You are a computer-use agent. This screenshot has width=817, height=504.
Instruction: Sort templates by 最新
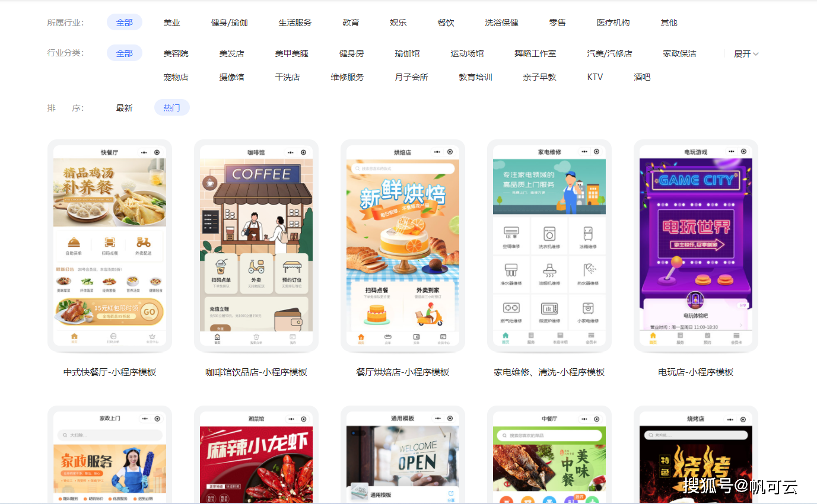pos(125,108)
